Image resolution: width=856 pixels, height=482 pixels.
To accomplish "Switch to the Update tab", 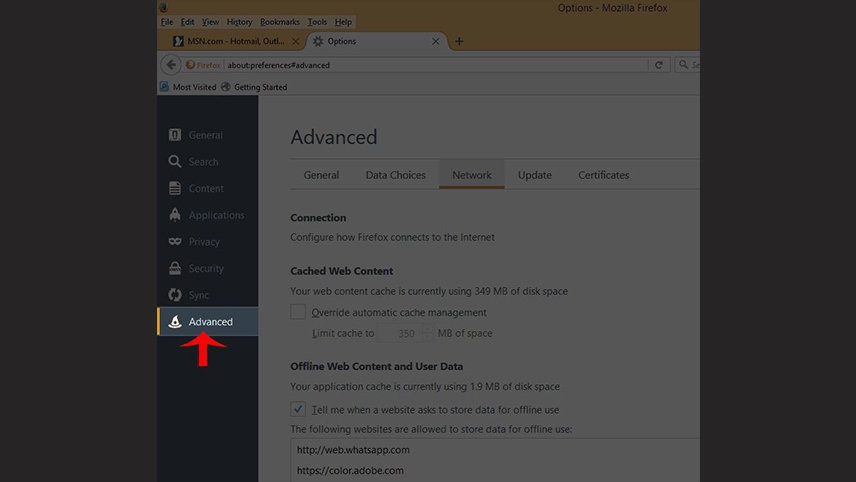I will point(534,175).
